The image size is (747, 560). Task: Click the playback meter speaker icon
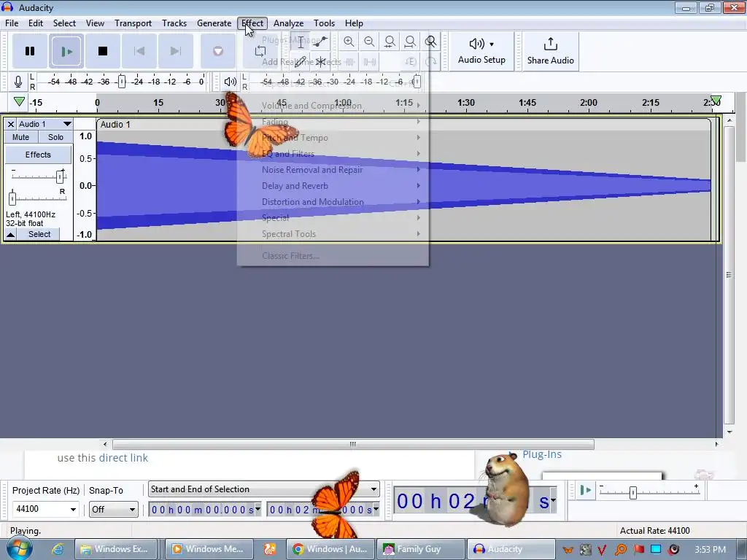tap(230, 82)
